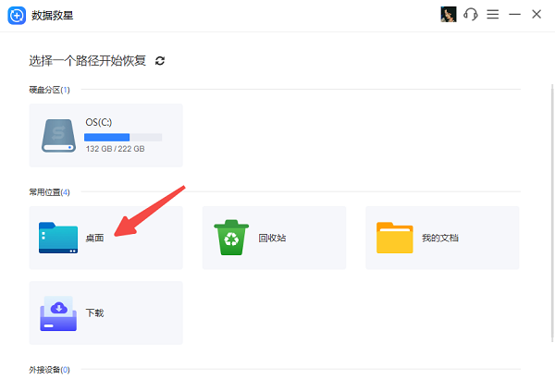Viewport: 555px width, 392px height.
Task: Choose the 回收站 label
Action: click(272, 239)
